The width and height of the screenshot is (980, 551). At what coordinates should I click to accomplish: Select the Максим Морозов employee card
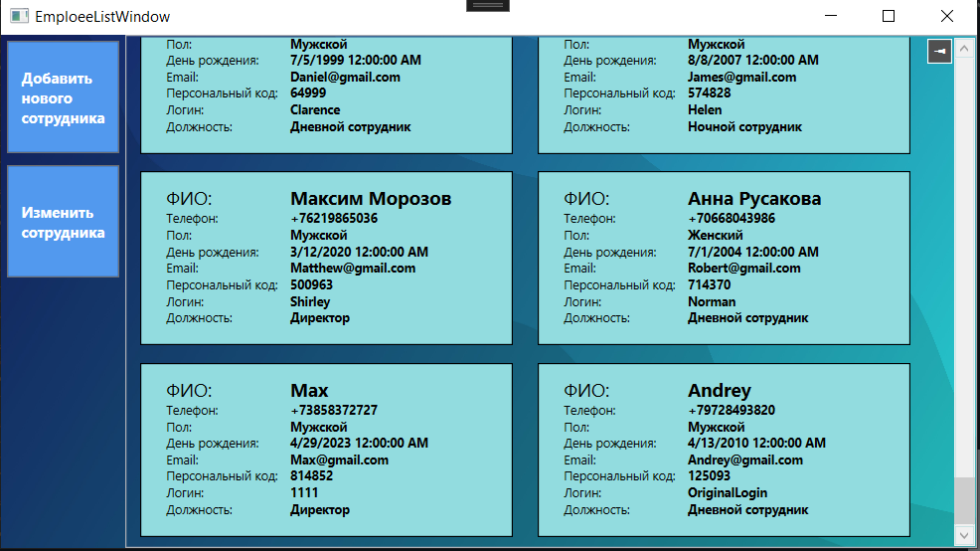tap(326, 259)
